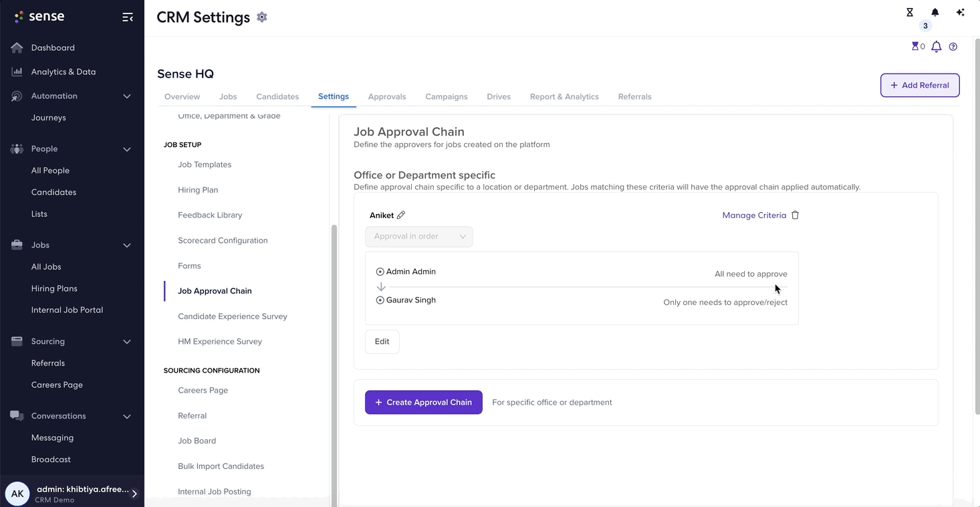The width and height of the screenshot is (980, 507).
Task: Click the Add Referral button
Action: pos(920,86)
